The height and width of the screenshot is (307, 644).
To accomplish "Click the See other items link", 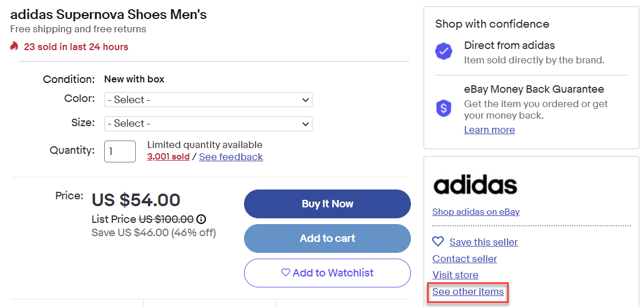I will pyautogui.click(x=468, y=292).
